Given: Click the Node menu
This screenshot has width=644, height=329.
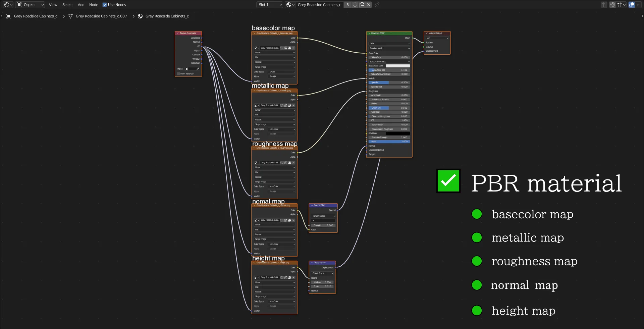Looking at the screenshot, I should tap(94, 5).
